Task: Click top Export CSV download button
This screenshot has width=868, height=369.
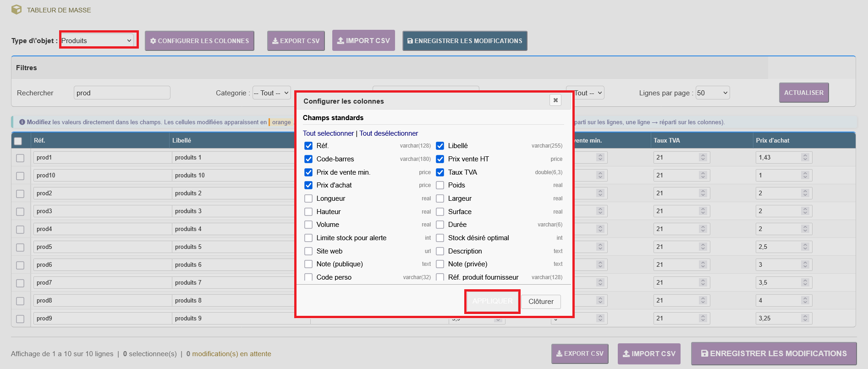Action: pyautogui.click(x=296, y=41)
